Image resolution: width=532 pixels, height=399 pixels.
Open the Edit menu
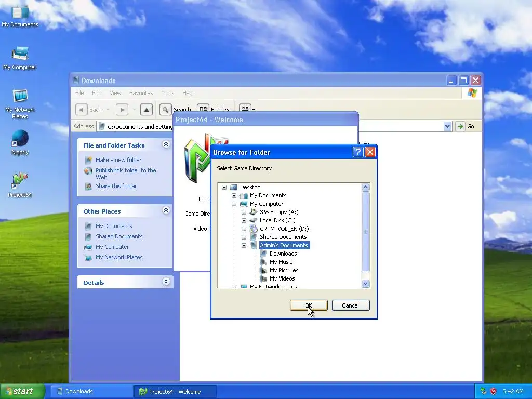click(x=96, y=93)
